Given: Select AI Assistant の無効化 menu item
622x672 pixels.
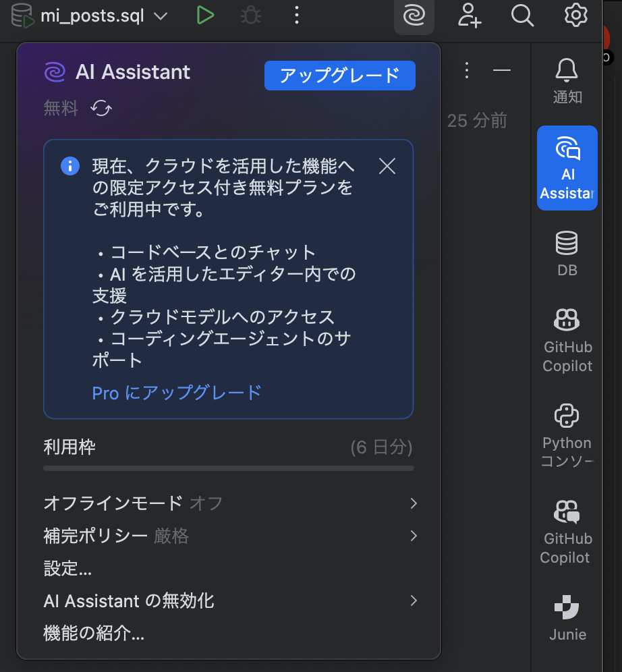Looking at the screenshot, I should pos(229,600).
